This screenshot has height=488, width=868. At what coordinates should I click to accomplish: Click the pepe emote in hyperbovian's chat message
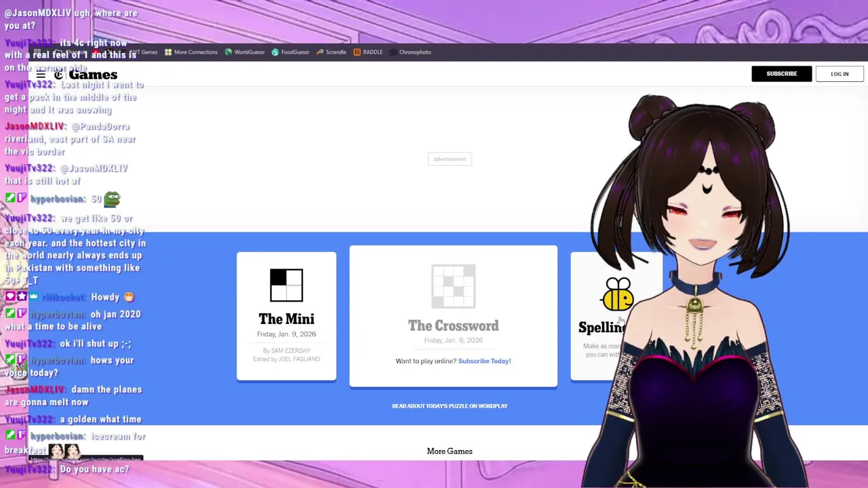(x=112, y=199)
